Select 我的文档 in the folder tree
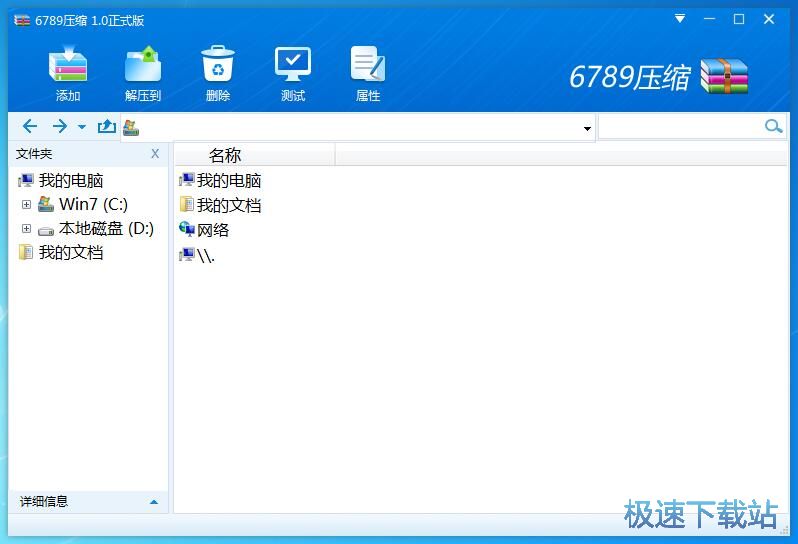The width and height of the screenshot is (798, 544). pos(71,252)
